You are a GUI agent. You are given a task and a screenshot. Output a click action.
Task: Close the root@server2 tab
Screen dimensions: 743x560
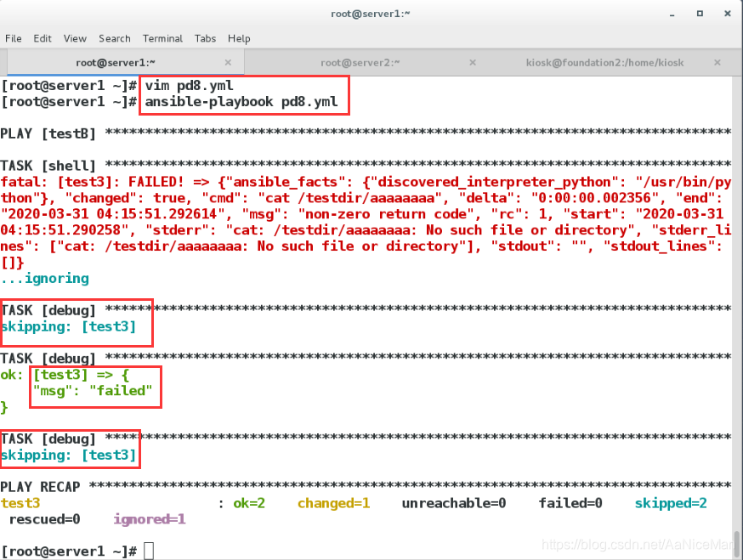[473, 63]
